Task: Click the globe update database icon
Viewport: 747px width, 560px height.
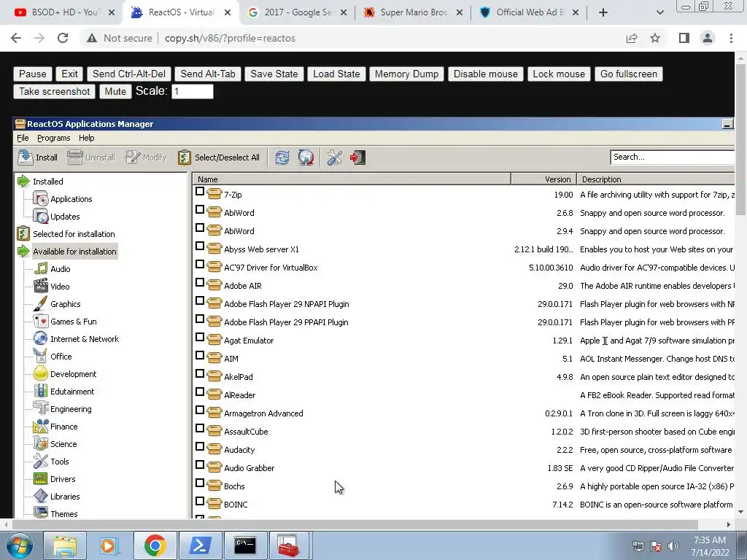Action: pos(306,157)
